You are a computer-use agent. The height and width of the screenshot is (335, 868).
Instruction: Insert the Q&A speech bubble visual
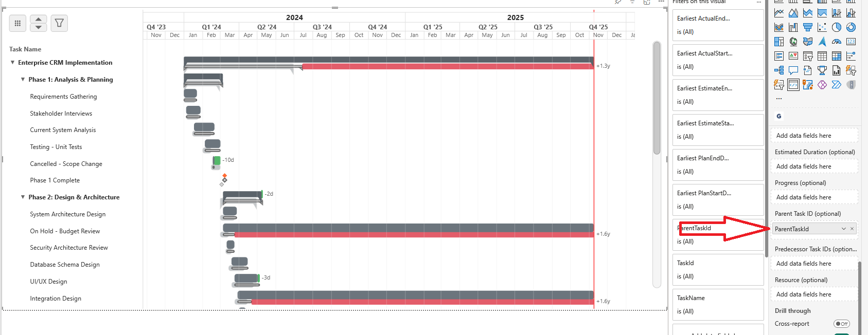tap(793, 70)
